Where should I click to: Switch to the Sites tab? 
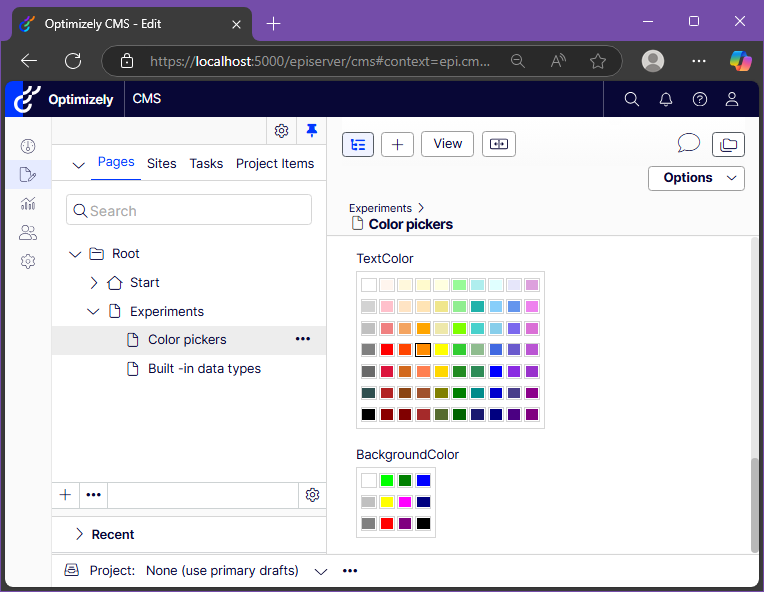161,164
